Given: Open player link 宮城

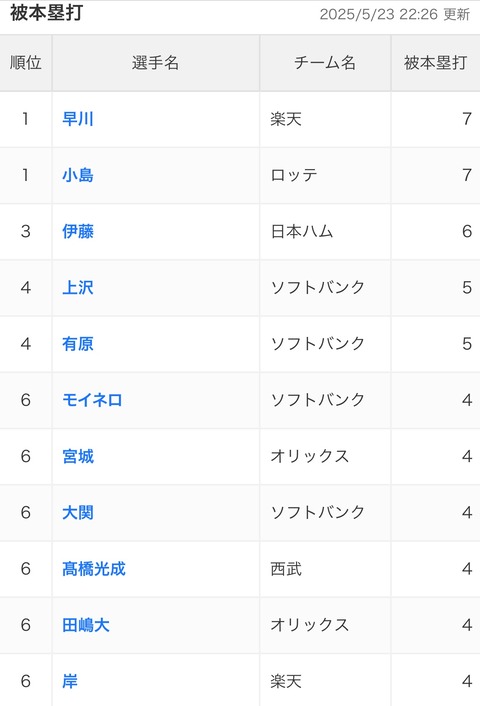Looking at the screenshot, I should coord(78,457).
